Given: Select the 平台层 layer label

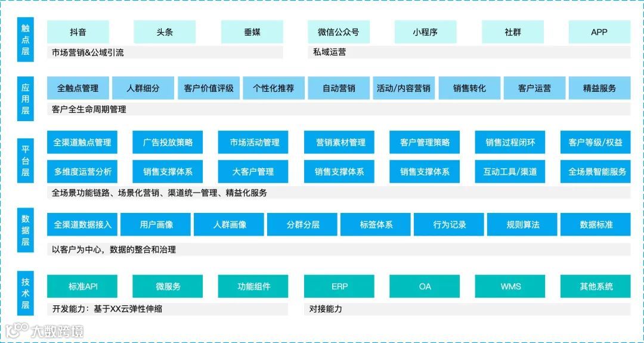Looking at the screenshot, I should (x=26, y=160).
